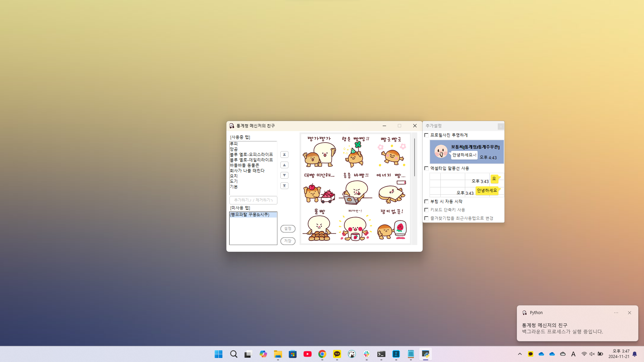Move selected tab to the bottom

coord(284,186)
